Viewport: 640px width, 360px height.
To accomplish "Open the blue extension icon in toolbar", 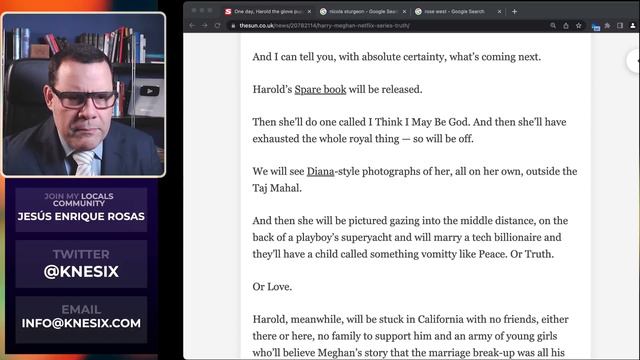I will (x=596, y=27).
